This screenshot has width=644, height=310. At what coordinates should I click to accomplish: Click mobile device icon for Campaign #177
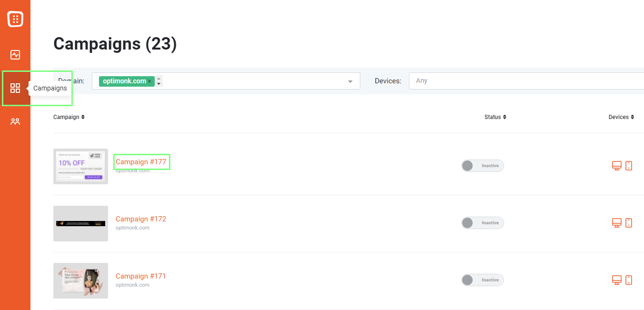pyautogui.click(x=629, y=166)
